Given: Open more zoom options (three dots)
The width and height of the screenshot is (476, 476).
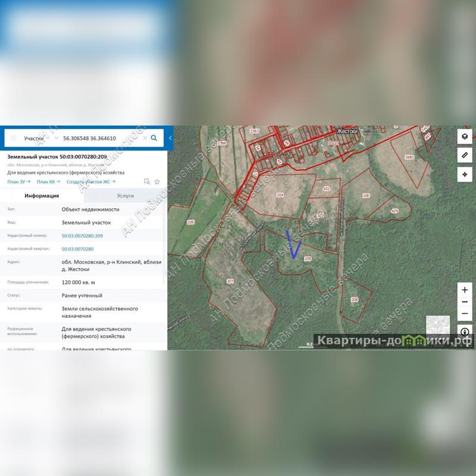Looking at the screenshot, I should coord(465,302).
